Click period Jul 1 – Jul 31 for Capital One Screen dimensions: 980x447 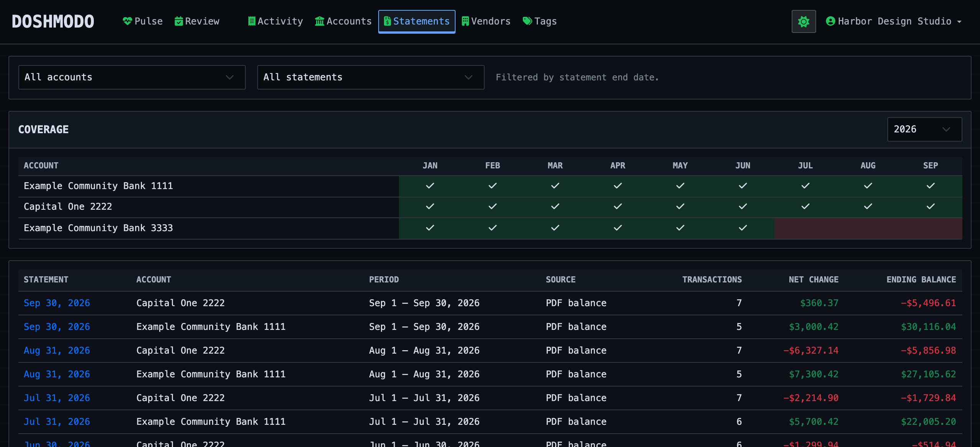(x=424, y=398)
